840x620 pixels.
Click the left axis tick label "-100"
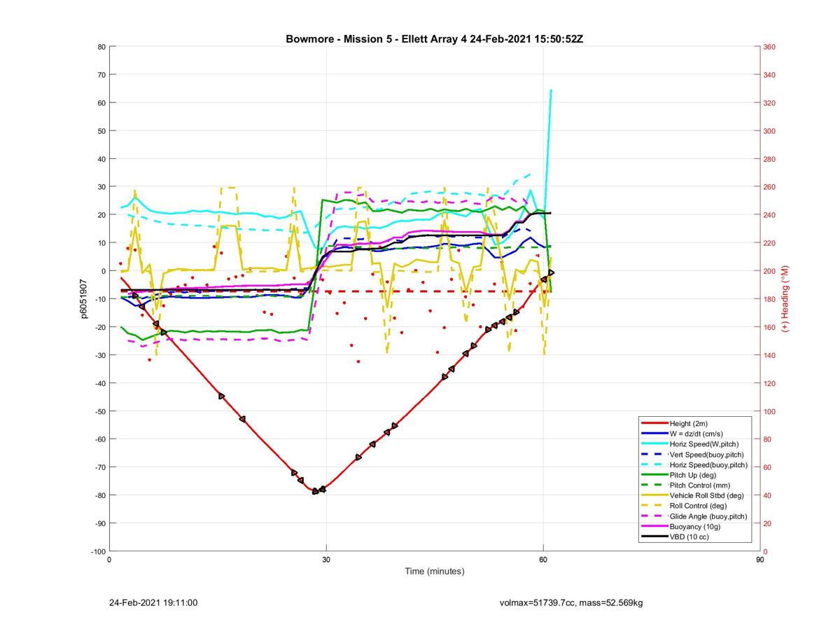pyautogui.click(x=98, y=551)
